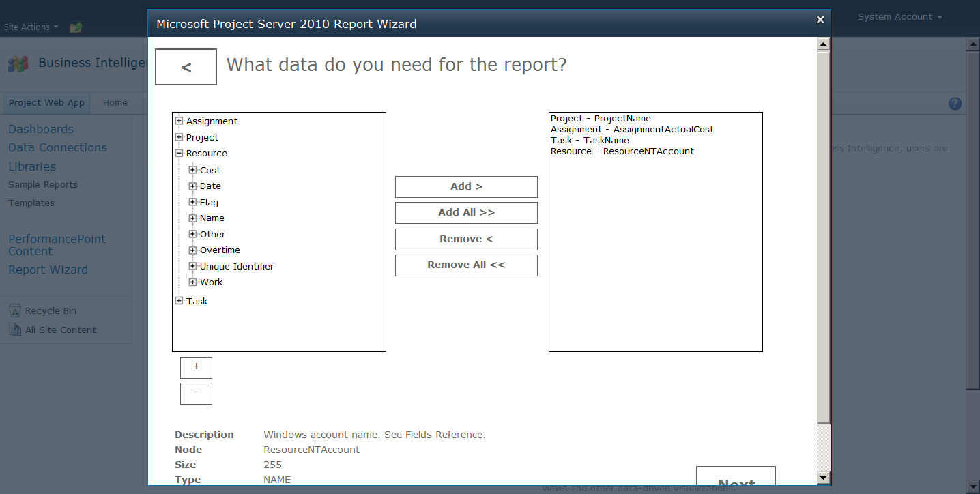Select the Assignment tree label
The image size is (980, 494).
(x=212, y=121)
